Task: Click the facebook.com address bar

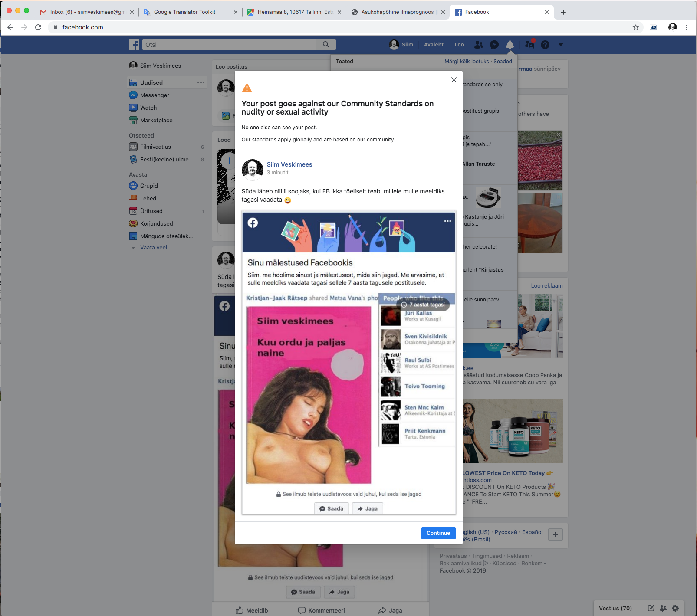Action: coord(341,27)
